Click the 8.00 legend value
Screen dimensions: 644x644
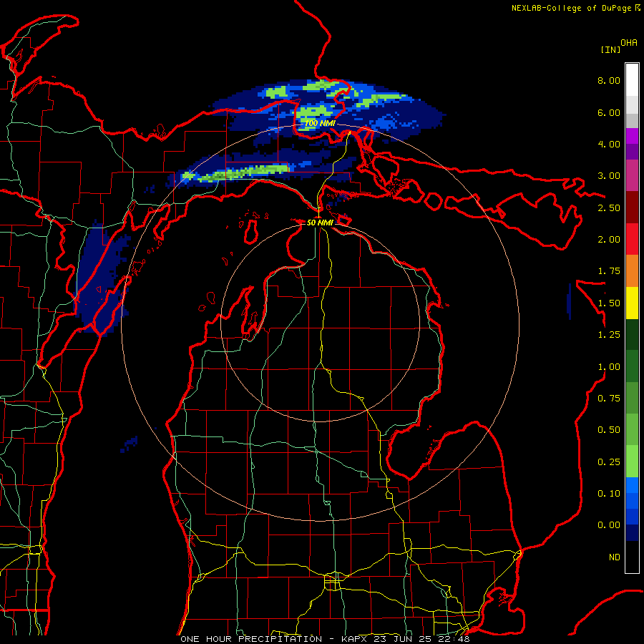[x=609, y=80]
